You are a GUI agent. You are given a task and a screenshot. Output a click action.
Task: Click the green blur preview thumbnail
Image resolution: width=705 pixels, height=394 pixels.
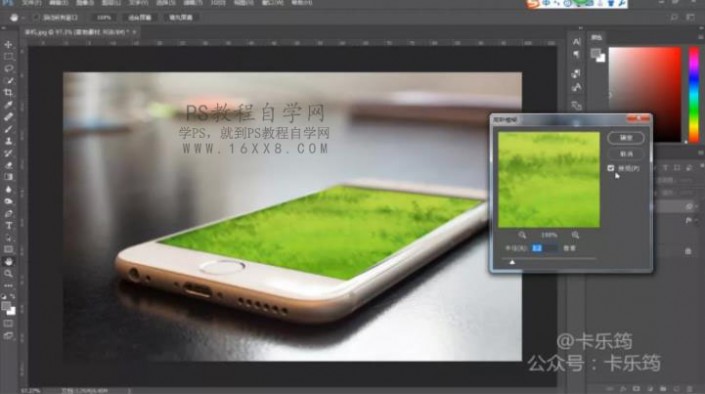click(x=549, y=179)
